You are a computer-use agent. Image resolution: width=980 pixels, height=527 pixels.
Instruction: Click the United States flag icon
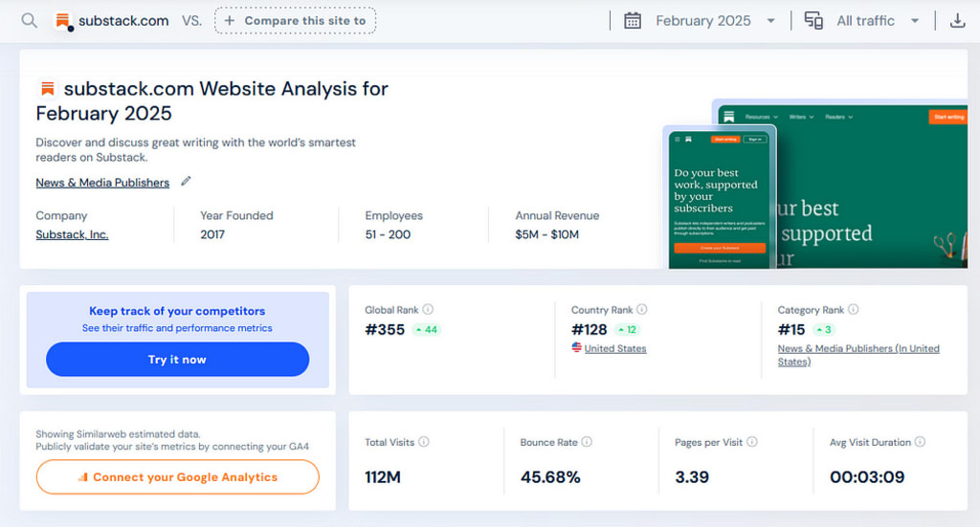tap(576, 347)
